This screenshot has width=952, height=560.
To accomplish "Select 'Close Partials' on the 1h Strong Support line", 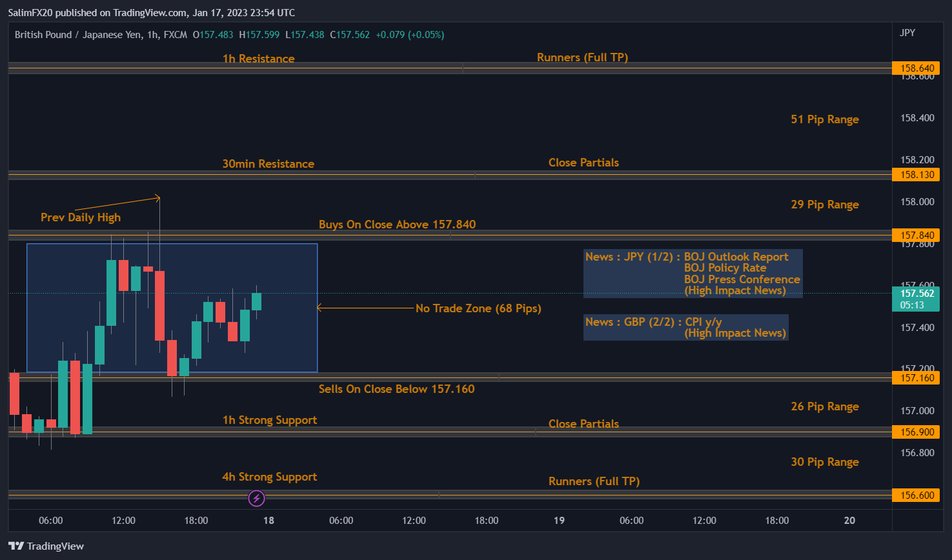I will tap(583, 424).
